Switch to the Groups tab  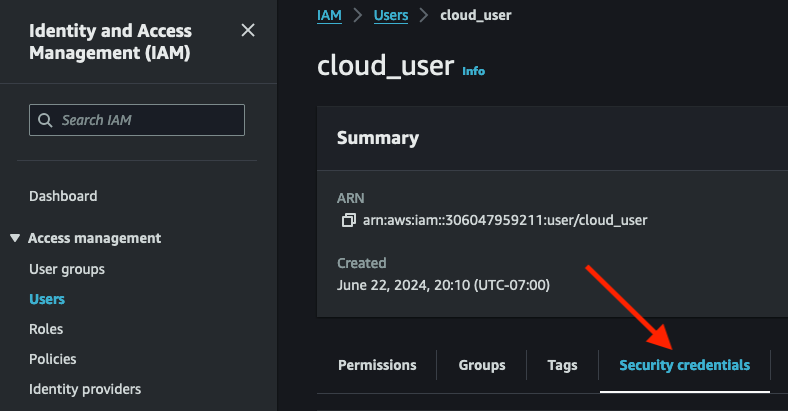point(482,365)
